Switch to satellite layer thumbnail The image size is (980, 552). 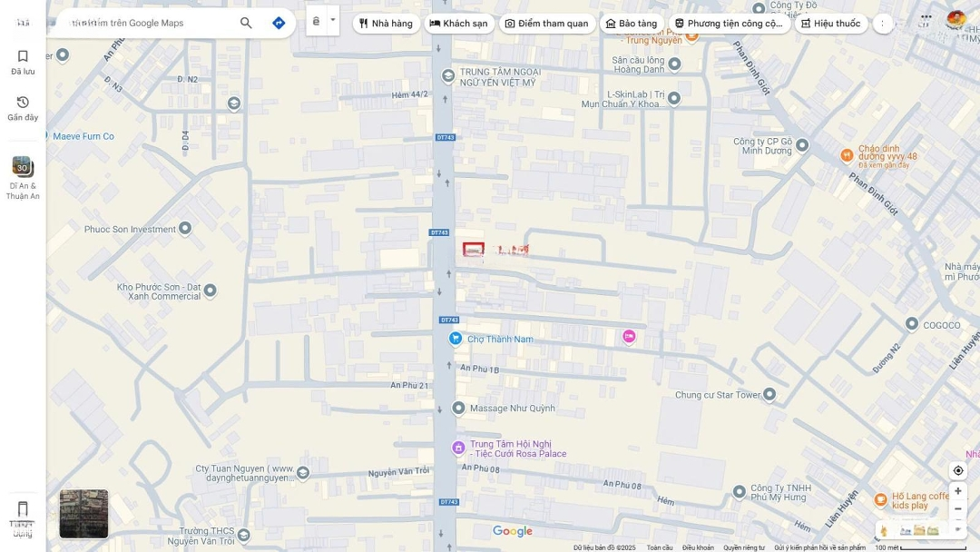coord(83,514)
